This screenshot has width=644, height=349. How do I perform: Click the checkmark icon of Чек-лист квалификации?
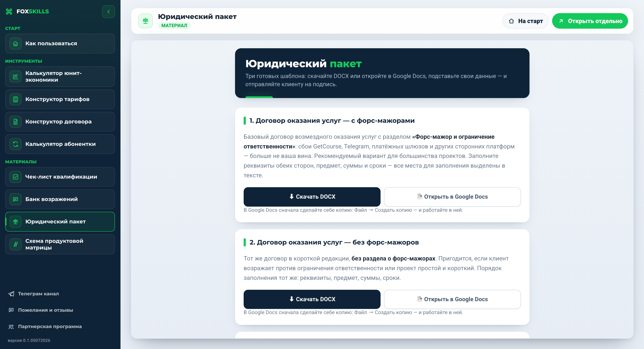tap(15, 177)
